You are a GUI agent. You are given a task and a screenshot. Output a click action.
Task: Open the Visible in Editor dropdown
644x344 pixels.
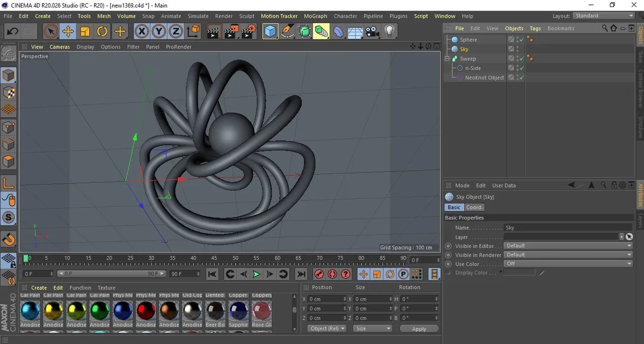pyautogui.click(x=568, y=246)
